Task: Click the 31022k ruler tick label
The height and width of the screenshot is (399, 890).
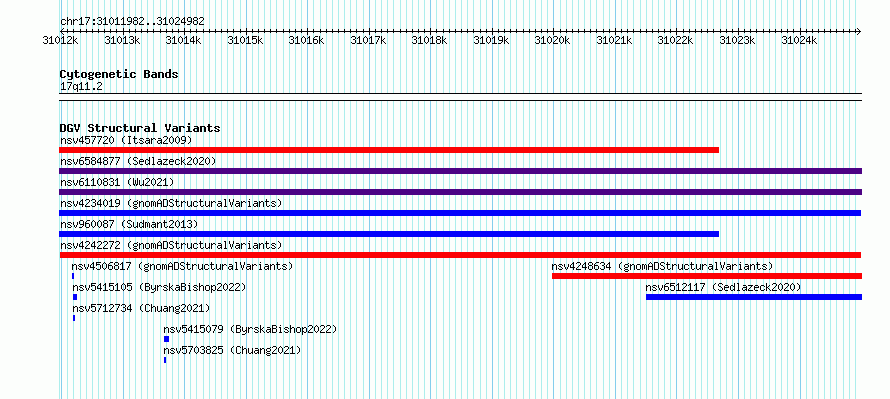Action: tap(676, 40)
